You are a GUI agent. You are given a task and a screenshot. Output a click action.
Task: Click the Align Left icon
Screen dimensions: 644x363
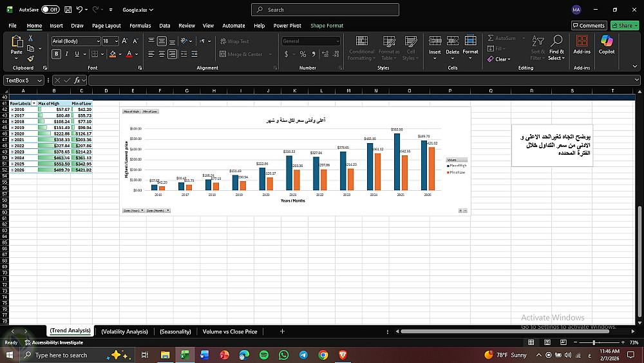(x=151, y=54)
